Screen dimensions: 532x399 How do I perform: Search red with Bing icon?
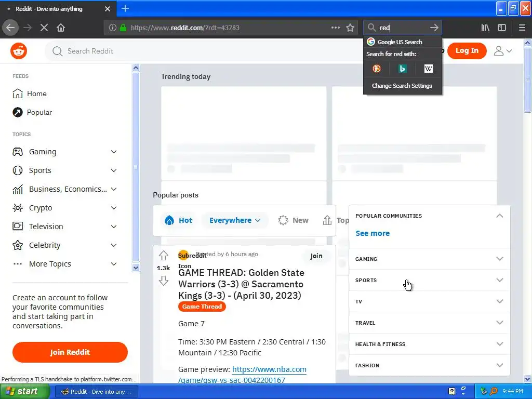coord(403,69)
